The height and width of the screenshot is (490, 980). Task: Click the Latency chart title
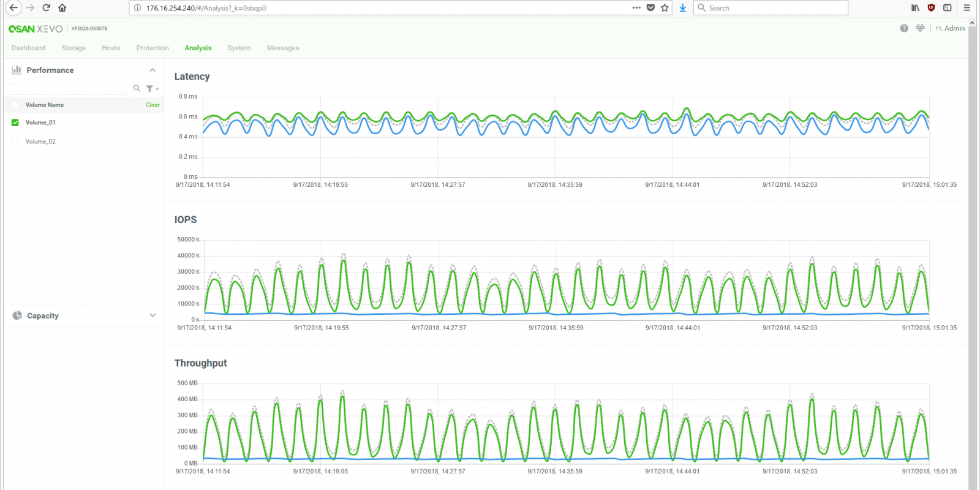pyautogui.click(x=192, y=77)
